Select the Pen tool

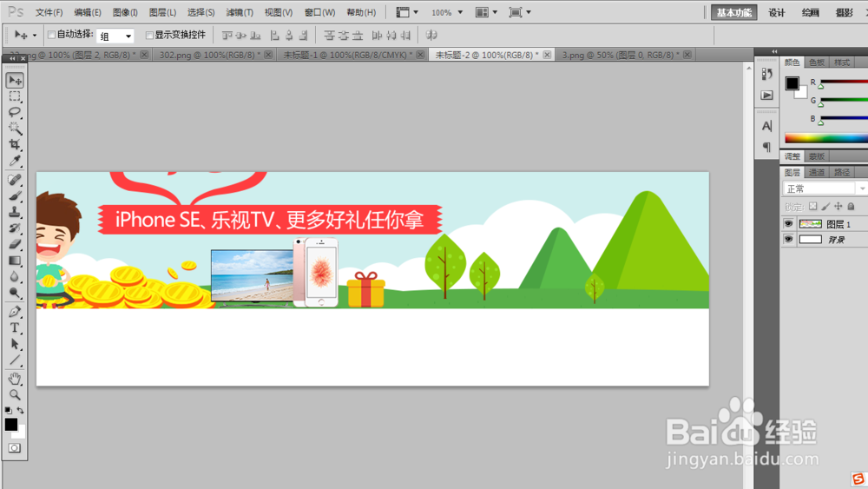tap(15, 311)
